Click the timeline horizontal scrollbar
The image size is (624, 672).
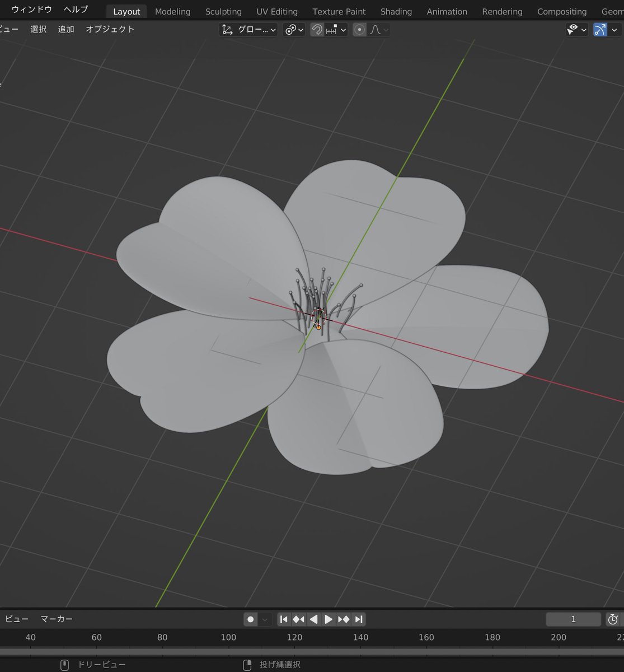[312, 652]
